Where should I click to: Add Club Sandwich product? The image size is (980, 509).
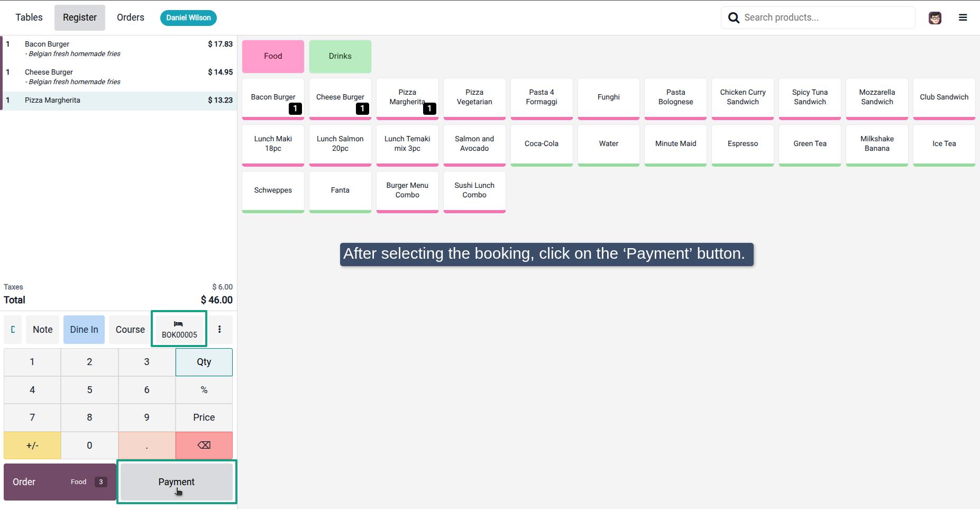click(x=944, y=98)
